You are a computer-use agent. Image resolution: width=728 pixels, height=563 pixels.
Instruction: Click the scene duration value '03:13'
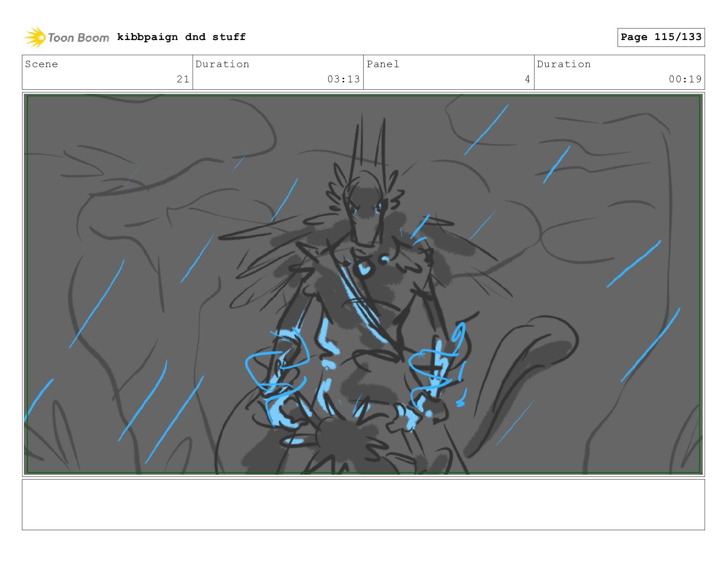point(343,79)
